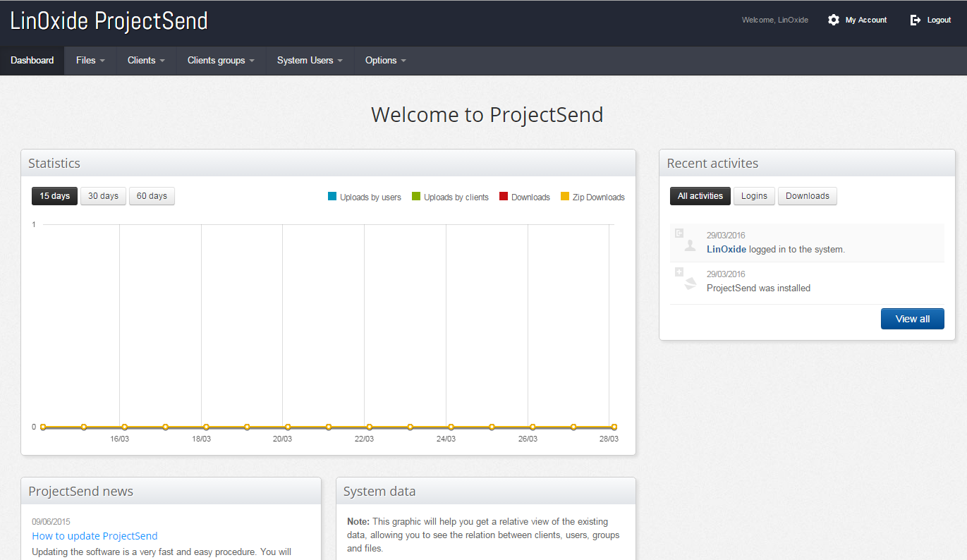Click the 24/03 axis label
The image size is (967, 560).
coord(446,439)
